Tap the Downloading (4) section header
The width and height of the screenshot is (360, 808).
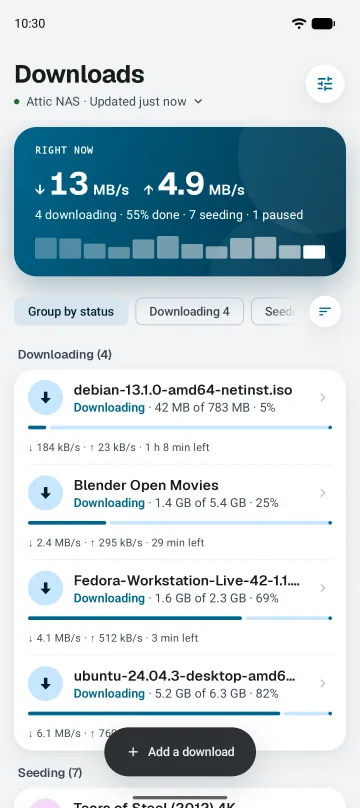click(65, 355)
